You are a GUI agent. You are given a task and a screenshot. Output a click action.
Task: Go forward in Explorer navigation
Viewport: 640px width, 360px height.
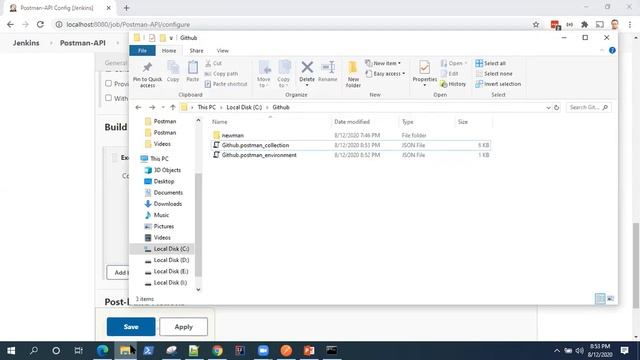coord(152,107)
